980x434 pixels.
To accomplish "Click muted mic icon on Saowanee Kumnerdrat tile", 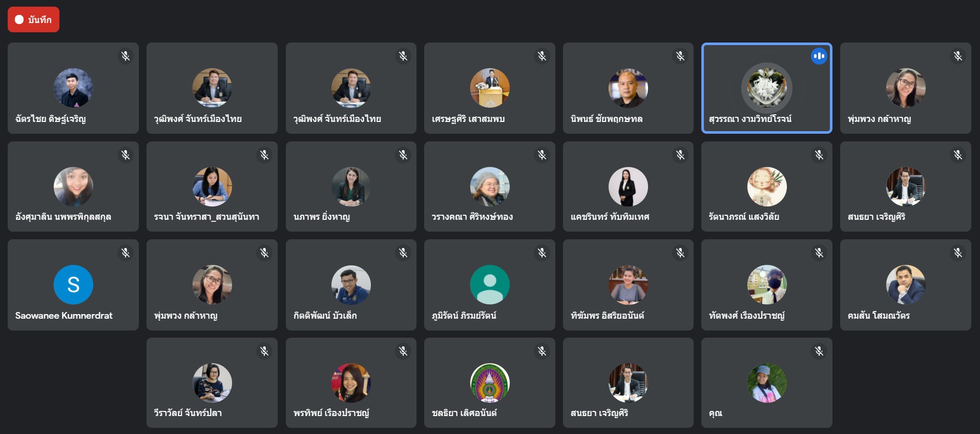I will pyautogui.click(x=126, y=253).
